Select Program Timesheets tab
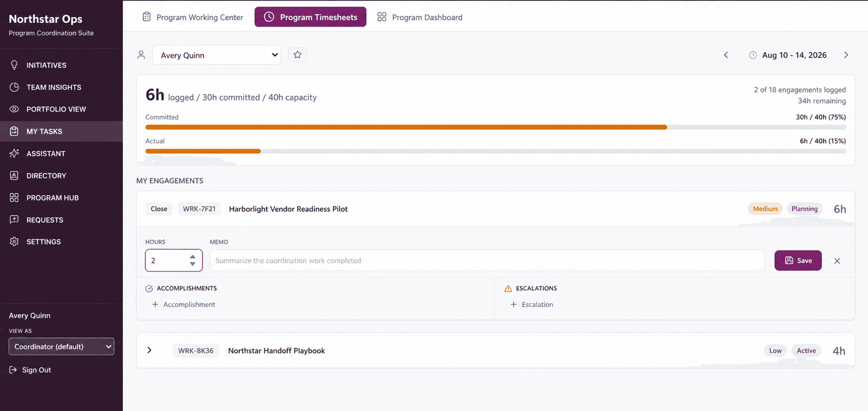The width and height of the screenshot is (868, 411). tap(310, 17)
